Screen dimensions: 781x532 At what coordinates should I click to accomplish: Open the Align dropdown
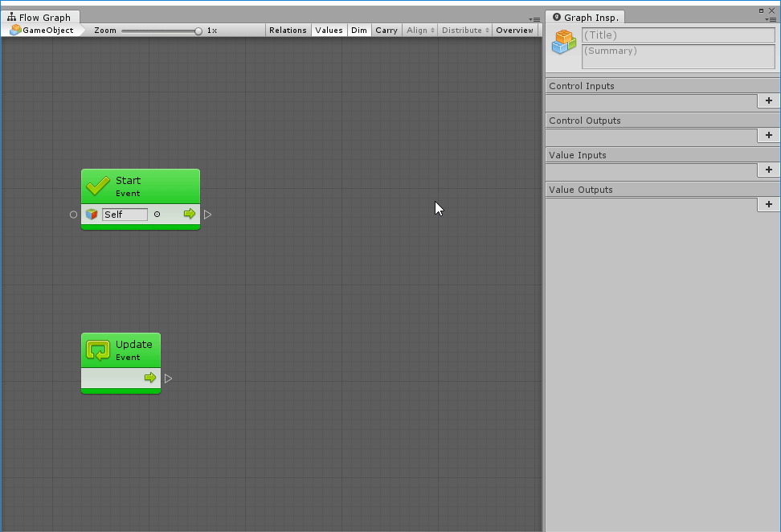click(420, 31)
